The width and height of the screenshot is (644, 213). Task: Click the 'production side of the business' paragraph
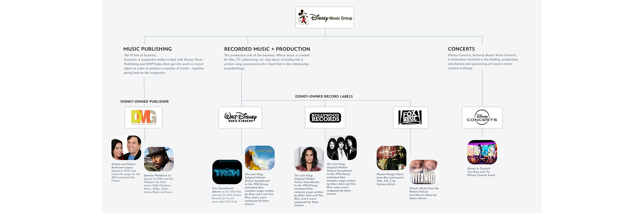click(x=267, y=62)
